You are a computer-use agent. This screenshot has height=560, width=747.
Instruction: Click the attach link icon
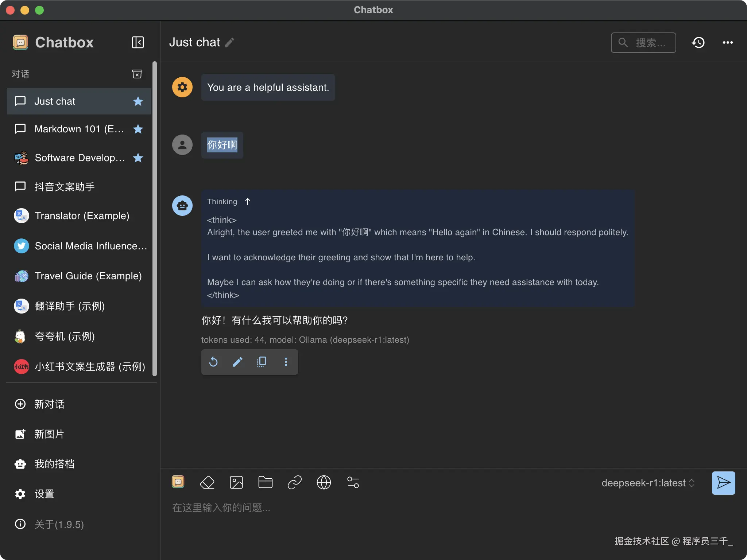tap(294, 482)
